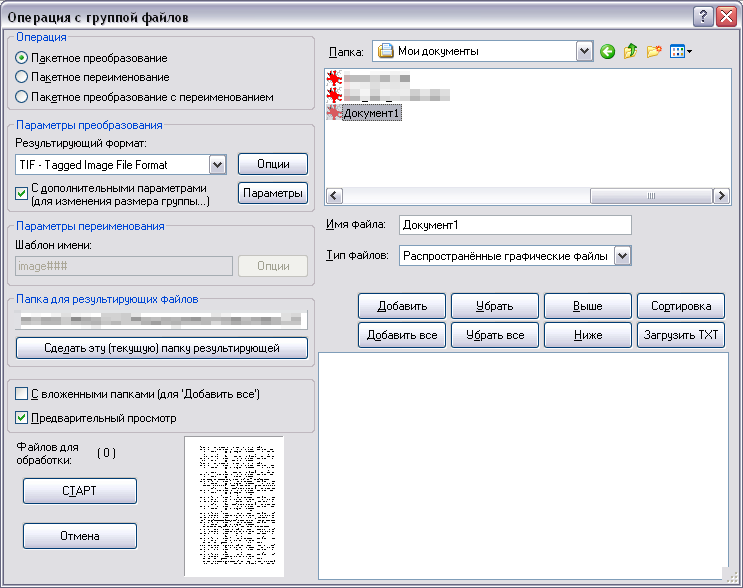Select the Документ1 file in list
The height and width of the screenshot is (588, 743).
[x=370, y=113]
